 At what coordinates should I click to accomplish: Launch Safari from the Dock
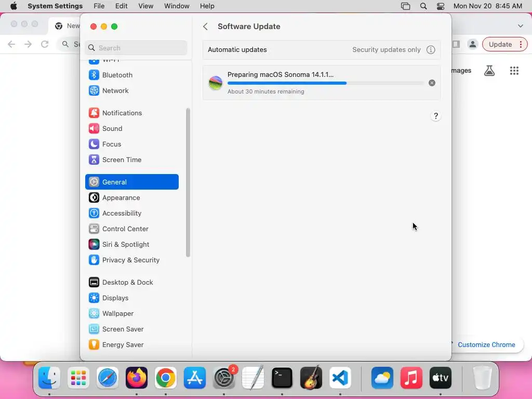tap(108, 378)
